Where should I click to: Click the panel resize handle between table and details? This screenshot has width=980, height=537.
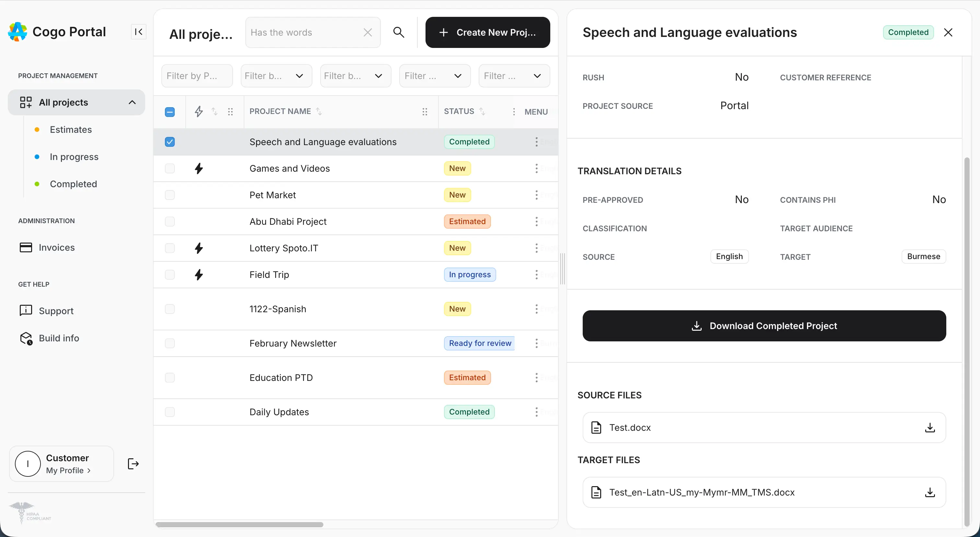(562, 268)
